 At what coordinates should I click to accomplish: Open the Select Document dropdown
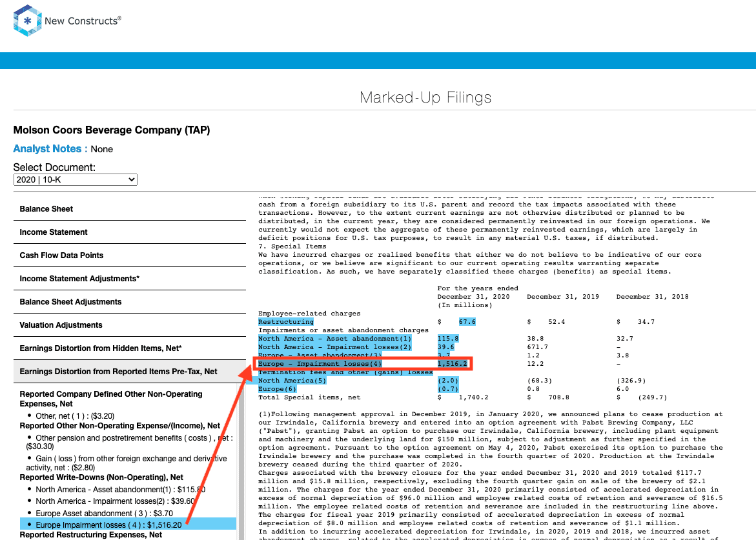pos(76,180)
